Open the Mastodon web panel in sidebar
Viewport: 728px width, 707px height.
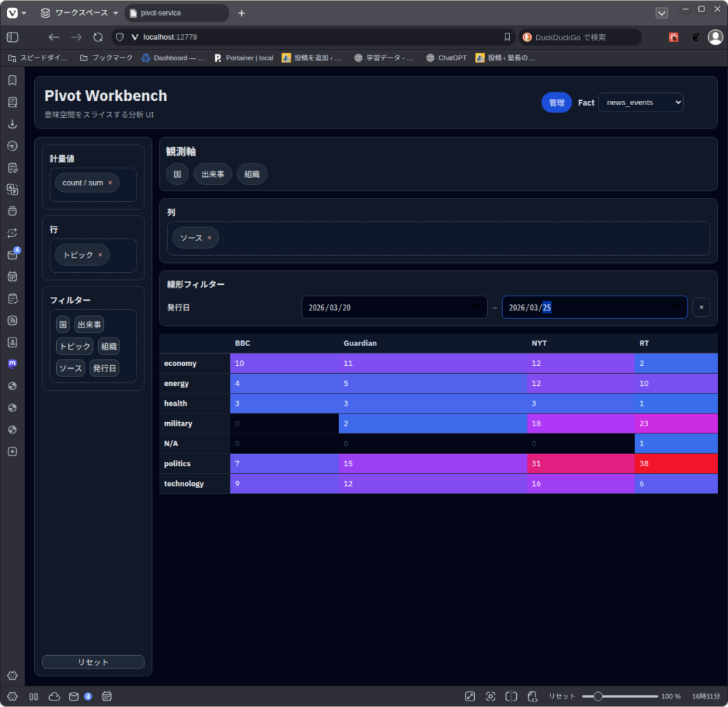pyautogui.click(x=12, y=364)
